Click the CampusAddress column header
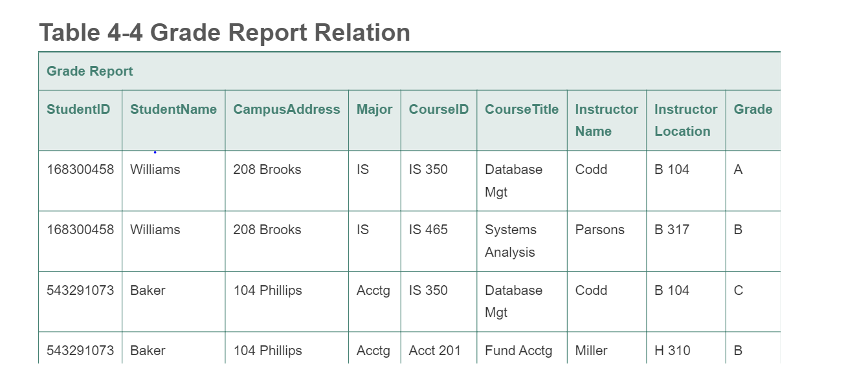 coord(286,109)
